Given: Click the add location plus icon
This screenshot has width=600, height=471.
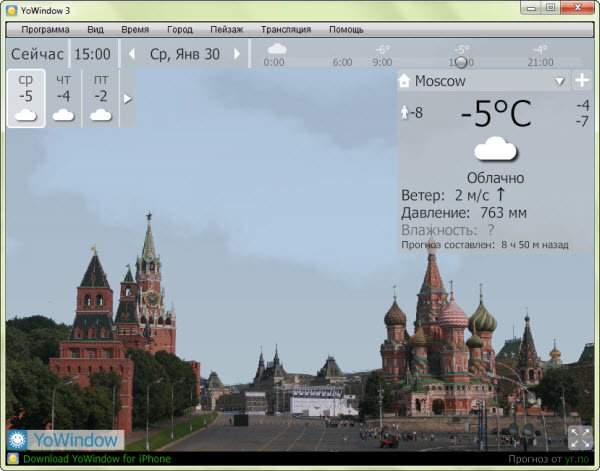Looking at the screenshot, I should (582, 81).
